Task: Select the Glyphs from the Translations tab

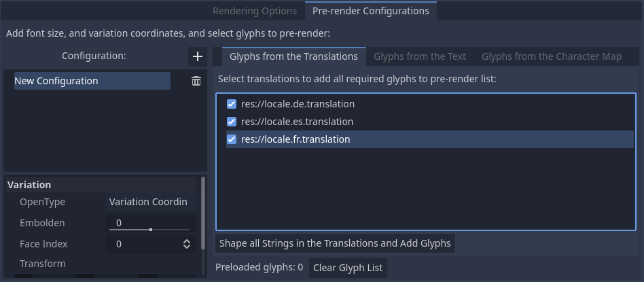Action: [293, 56]
